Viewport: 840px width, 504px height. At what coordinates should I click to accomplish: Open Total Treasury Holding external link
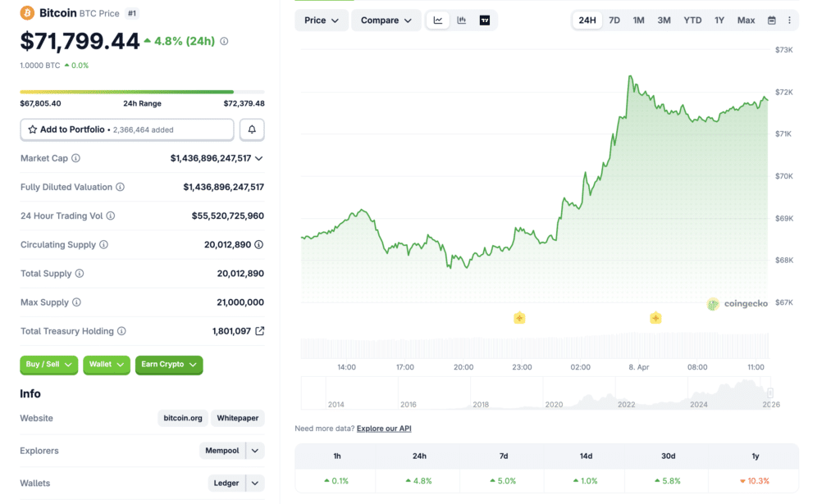pos(262,331)
